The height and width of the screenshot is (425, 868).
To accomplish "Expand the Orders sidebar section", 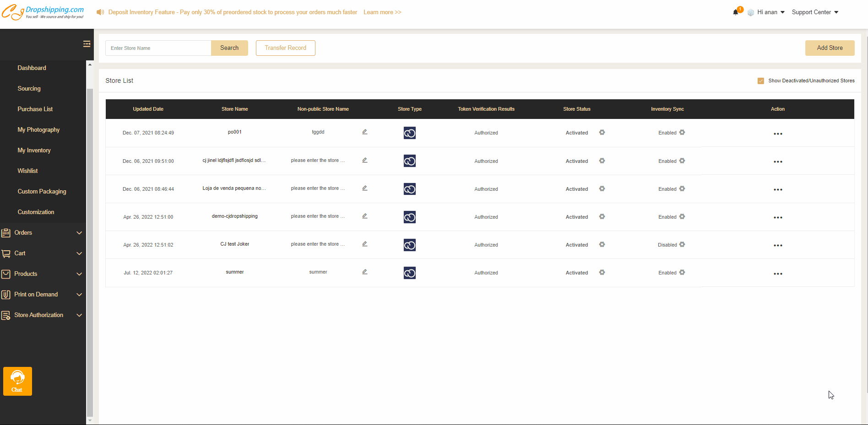I will 42,233.
